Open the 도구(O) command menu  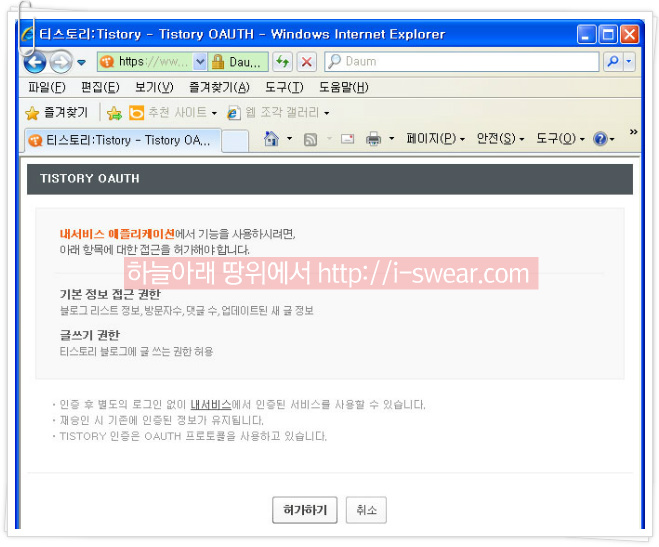click(561, 138)
